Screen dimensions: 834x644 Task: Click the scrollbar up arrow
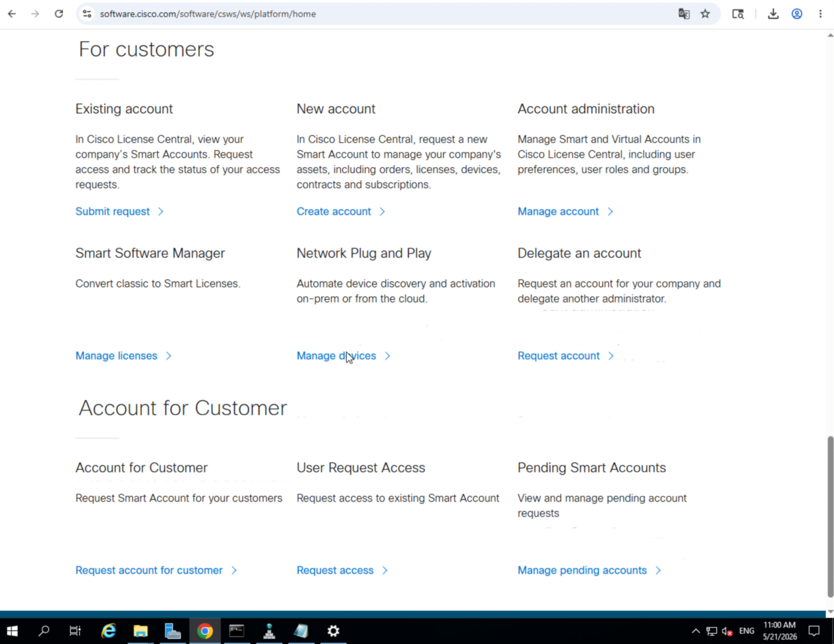830,36
